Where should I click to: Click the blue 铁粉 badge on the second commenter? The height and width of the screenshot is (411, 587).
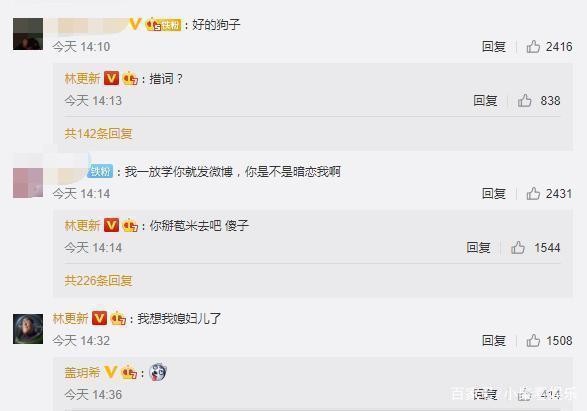pos(100,171)
